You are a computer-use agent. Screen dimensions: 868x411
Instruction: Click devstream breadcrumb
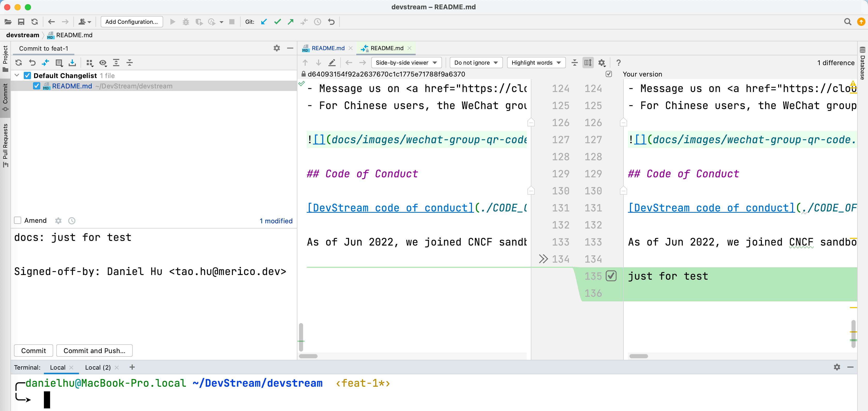click(22, 35)
